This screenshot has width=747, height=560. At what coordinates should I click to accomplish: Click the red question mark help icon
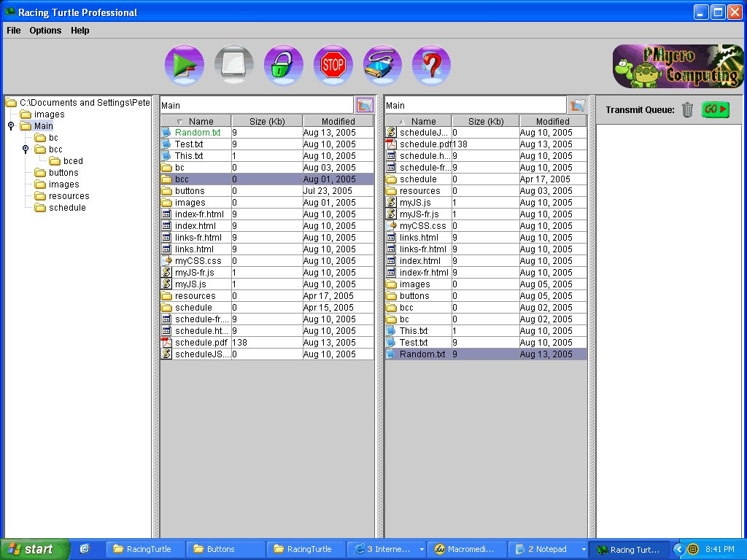tap(431, 65)
